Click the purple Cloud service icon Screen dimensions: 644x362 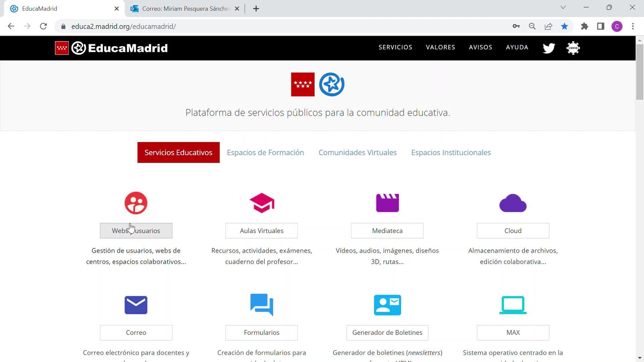coord(513,203)
